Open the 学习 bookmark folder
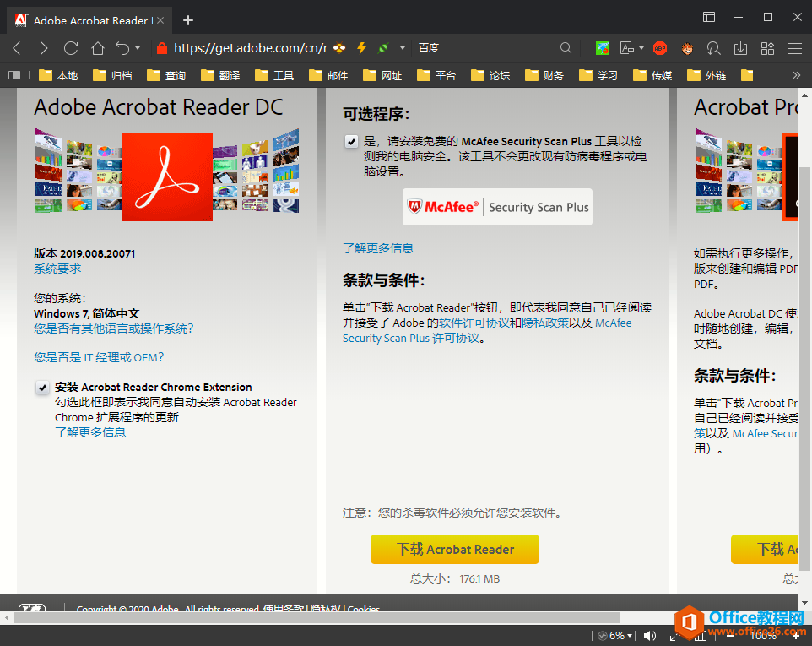Viewport: 812px width, 646px height. 598,76
